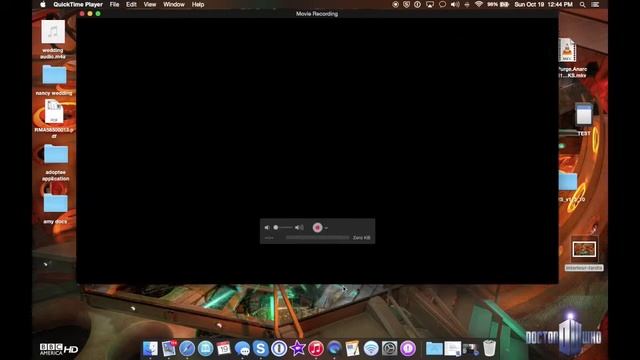
Task: Open Finder from the Dock
Action: click(150, 349)
